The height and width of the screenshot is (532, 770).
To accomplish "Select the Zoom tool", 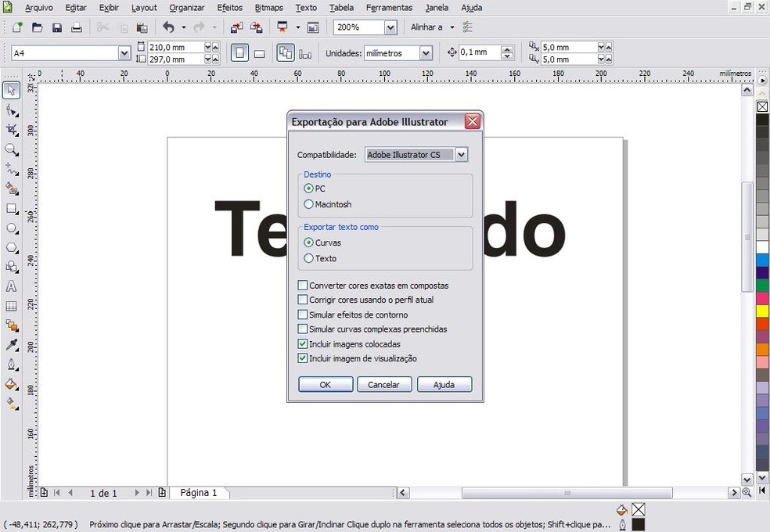I will 11,150.
